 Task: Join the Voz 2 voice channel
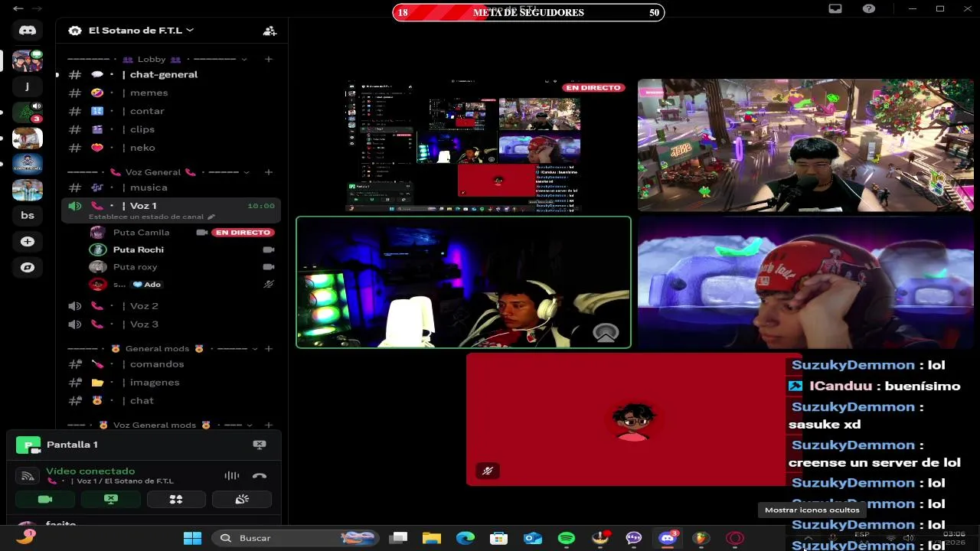click(170, 305)
